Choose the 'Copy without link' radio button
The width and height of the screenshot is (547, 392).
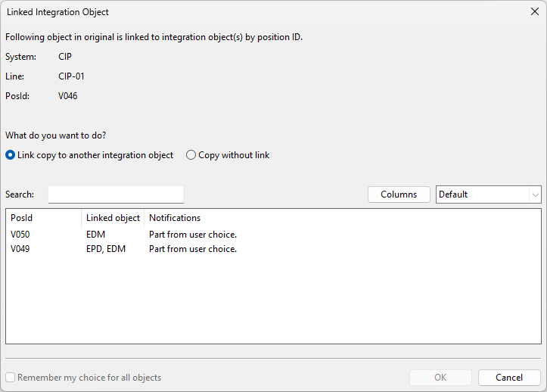(191, 155)
